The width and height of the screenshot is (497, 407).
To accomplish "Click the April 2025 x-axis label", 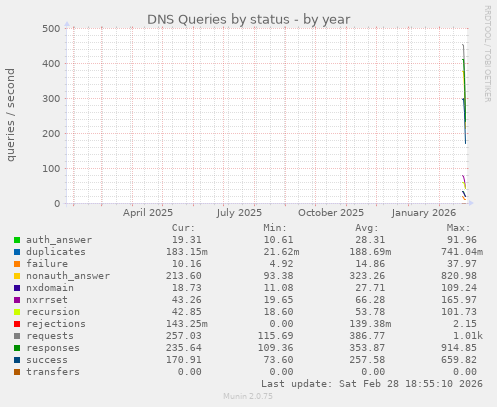I will 148,213.
